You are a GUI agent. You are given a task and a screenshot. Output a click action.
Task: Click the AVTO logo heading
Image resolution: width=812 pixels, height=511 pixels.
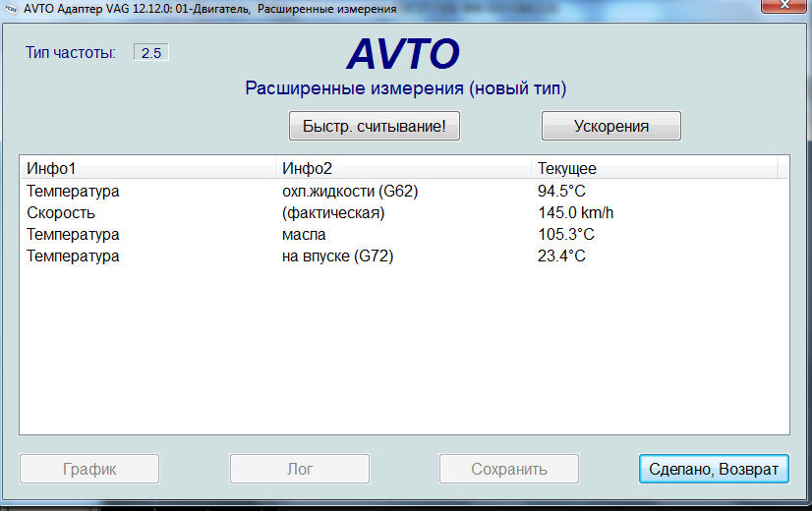403,54
